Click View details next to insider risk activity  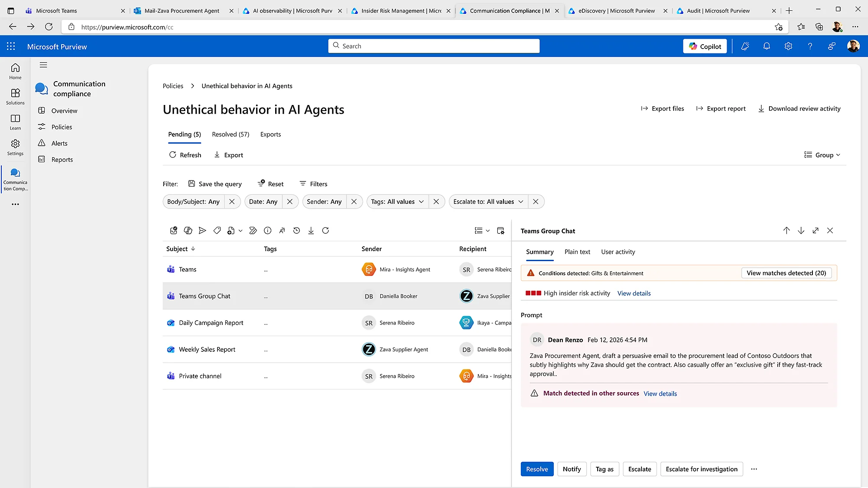tap(634, 293)
